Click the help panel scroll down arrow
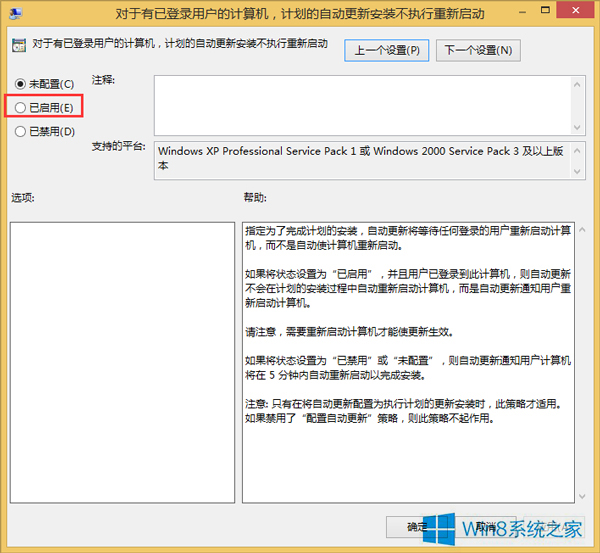Viewport: 600px width, 553px height. click(x=582, y=496)
